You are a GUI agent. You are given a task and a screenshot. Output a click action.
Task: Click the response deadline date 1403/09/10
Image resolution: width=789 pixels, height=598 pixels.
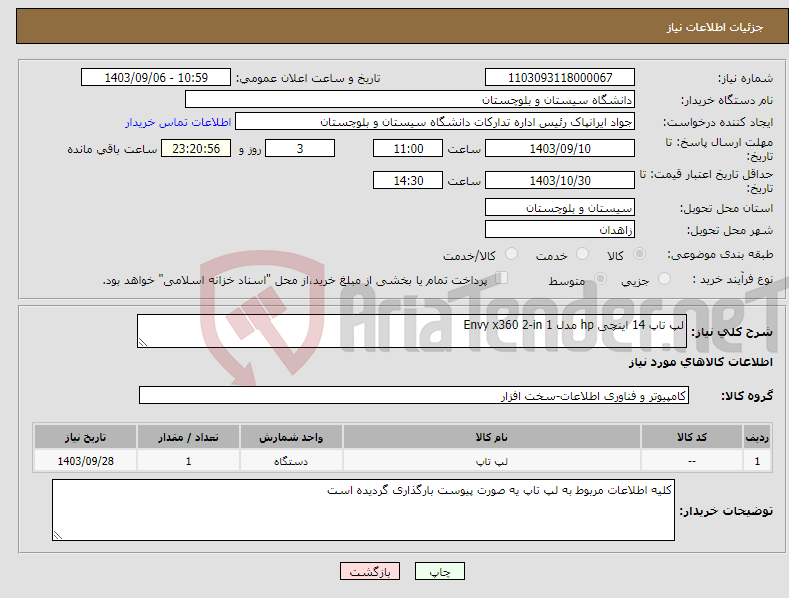point(560,148)
